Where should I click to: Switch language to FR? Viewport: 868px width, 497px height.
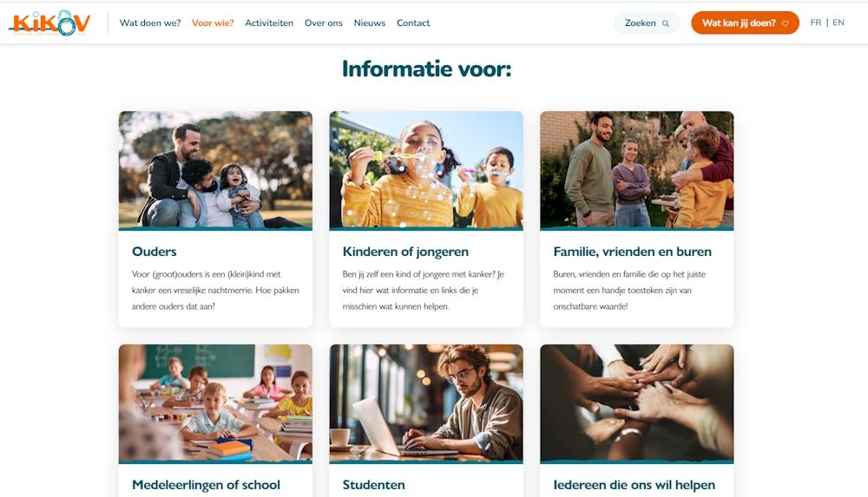click(x=815, y=23)
